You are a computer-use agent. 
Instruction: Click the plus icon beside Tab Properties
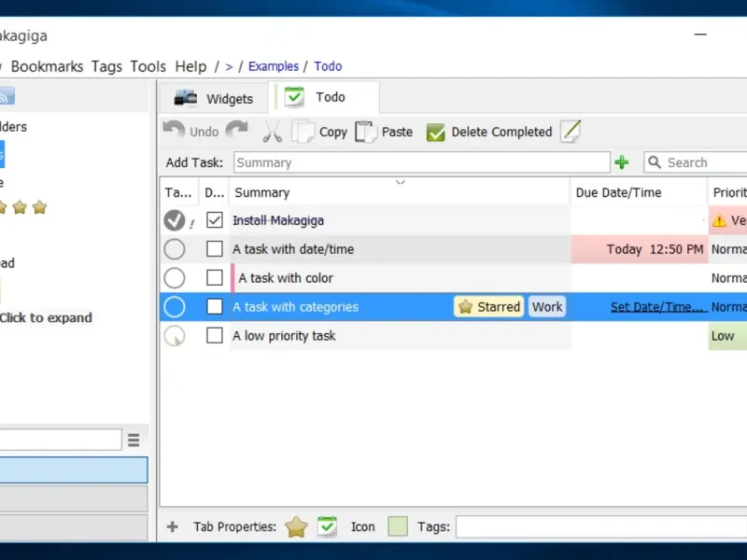pos(173,526)
